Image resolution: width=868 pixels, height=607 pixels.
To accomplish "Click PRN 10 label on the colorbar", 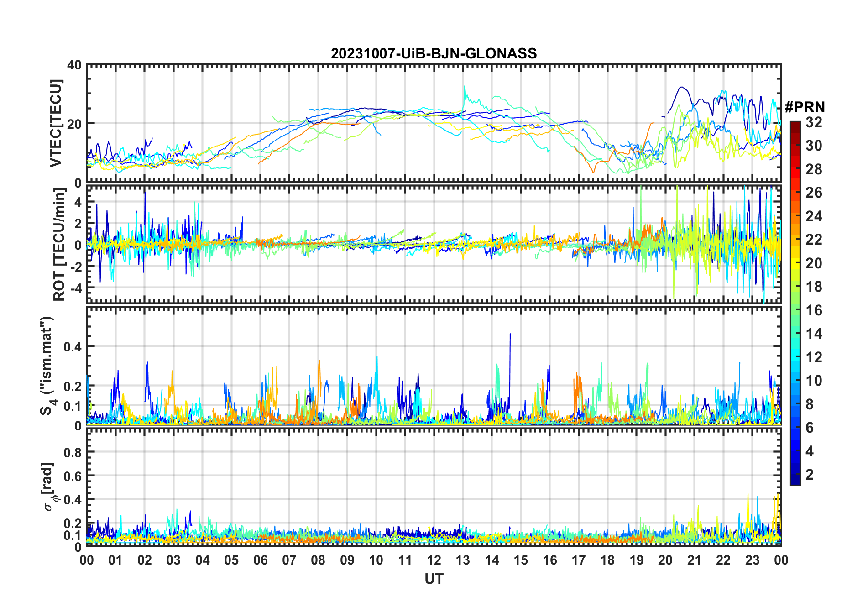I will [814, 381].
